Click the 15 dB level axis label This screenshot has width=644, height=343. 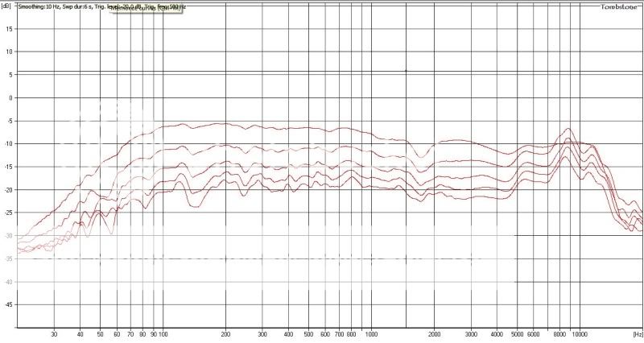10,28
